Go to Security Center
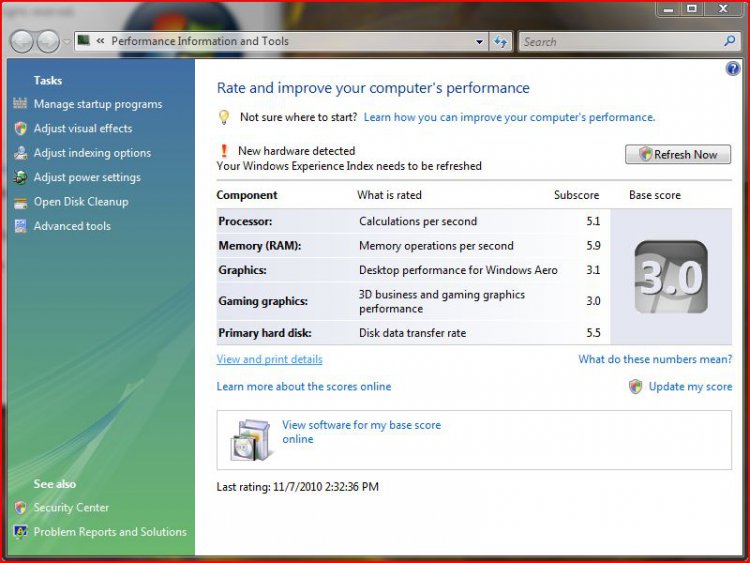Image resolution: width=750 pixels, height=563 pixels. (71, 508)
